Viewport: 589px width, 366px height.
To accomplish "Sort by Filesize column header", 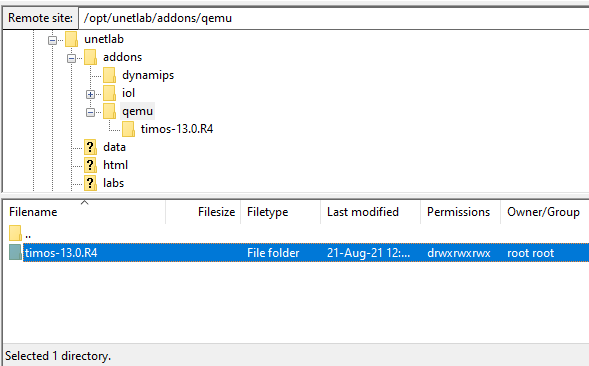I will pyautogui.click(x=203, y=212).
